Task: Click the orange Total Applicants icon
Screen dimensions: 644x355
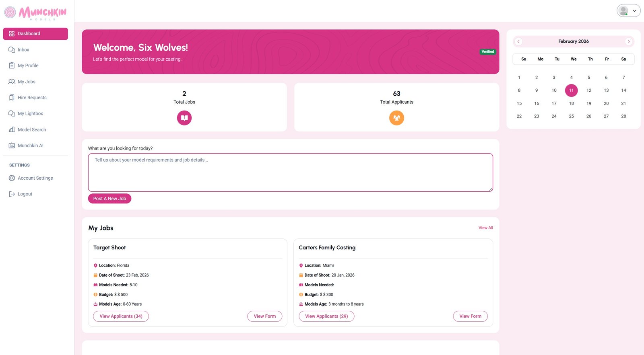Action: [x=396, y=118]
